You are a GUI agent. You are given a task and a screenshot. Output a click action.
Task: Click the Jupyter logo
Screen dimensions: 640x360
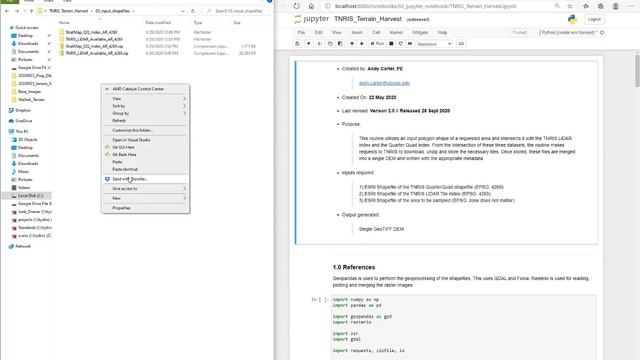311,19
